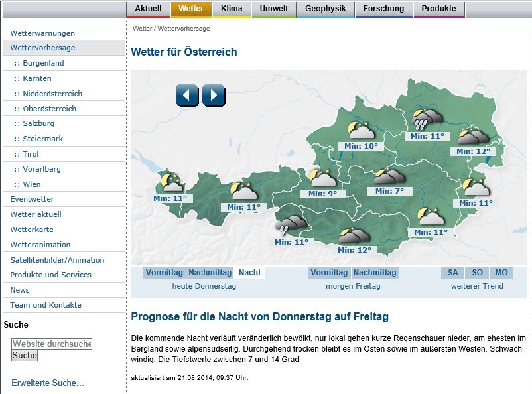The height and width of the screenshot is (394, 532).
Task: Switch to the Umwelt tab
Action: 273,9
